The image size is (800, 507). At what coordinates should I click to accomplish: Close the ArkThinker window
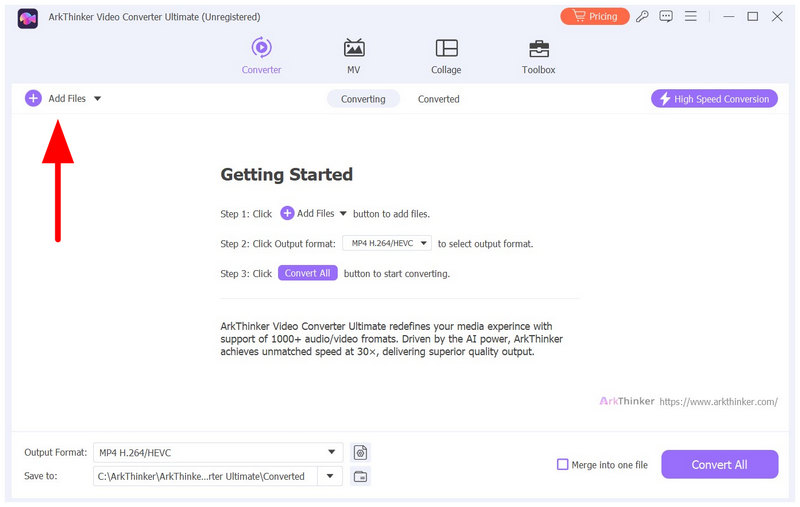click(x=777, y=16)
